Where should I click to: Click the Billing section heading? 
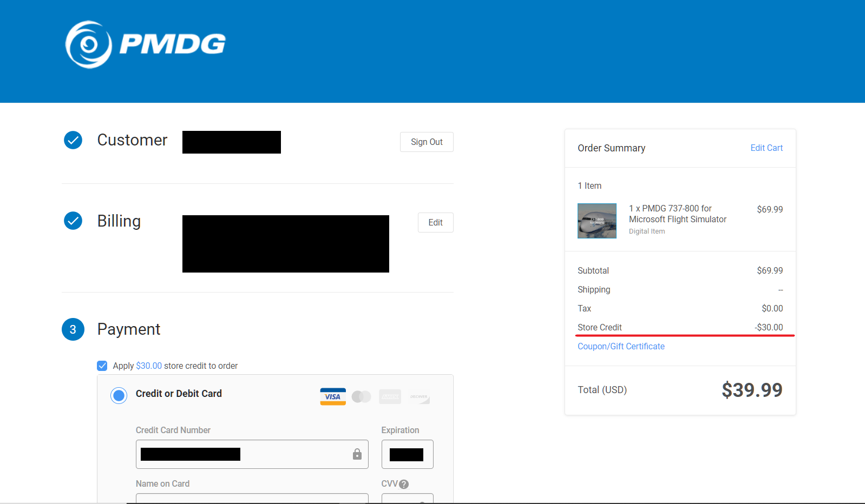(119, 221)
